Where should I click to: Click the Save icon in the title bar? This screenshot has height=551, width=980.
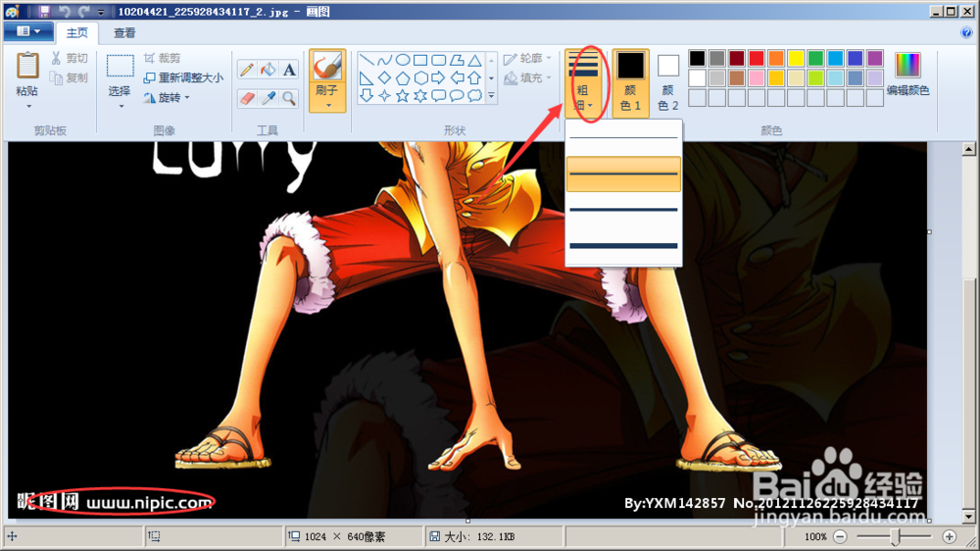click(x=44, y=11)
